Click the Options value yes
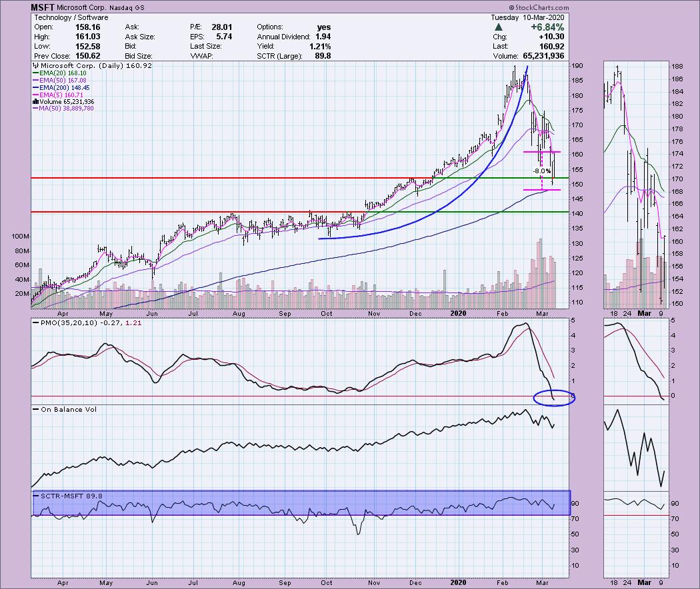 [x=323, y=27]
